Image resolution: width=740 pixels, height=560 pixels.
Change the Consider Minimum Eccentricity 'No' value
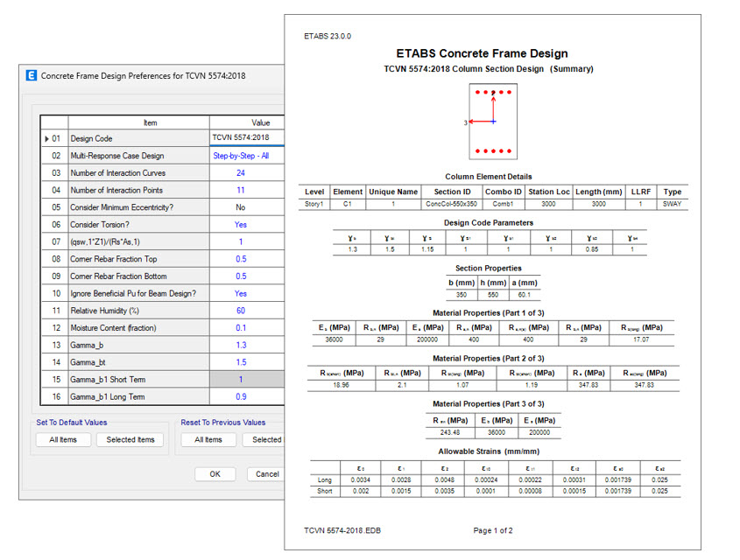pyautogui.click(x=241, y=207)
